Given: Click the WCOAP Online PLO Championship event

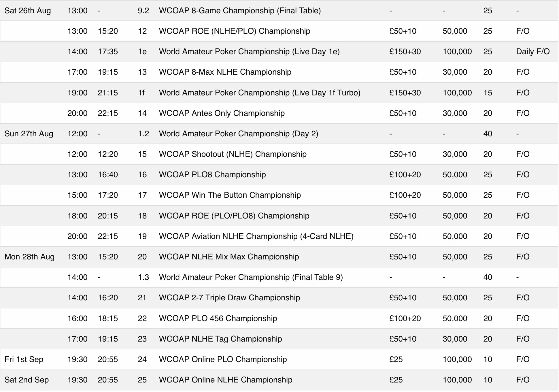Looking at the screenshot, I should tap(223, 359).
